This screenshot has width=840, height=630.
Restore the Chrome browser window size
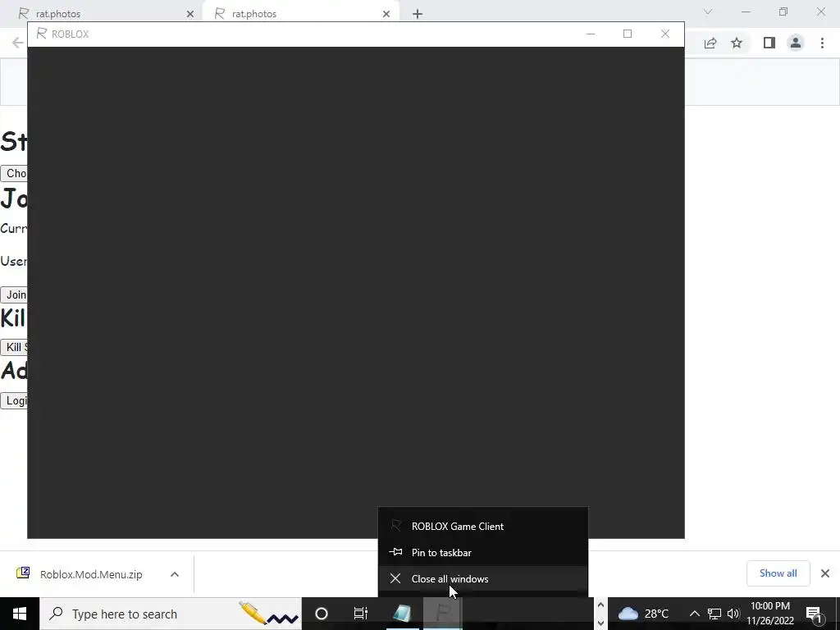(783, 11)
